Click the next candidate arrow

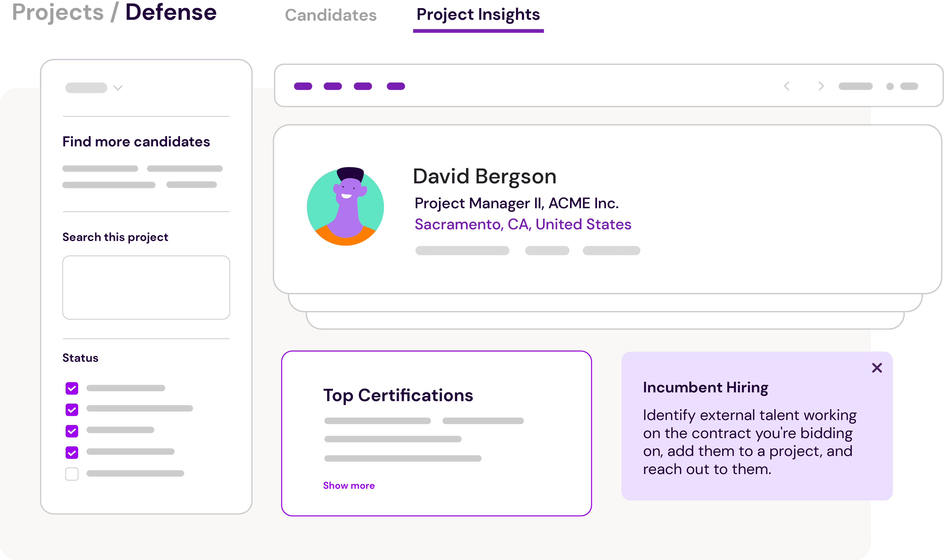[x=821, y=86]
